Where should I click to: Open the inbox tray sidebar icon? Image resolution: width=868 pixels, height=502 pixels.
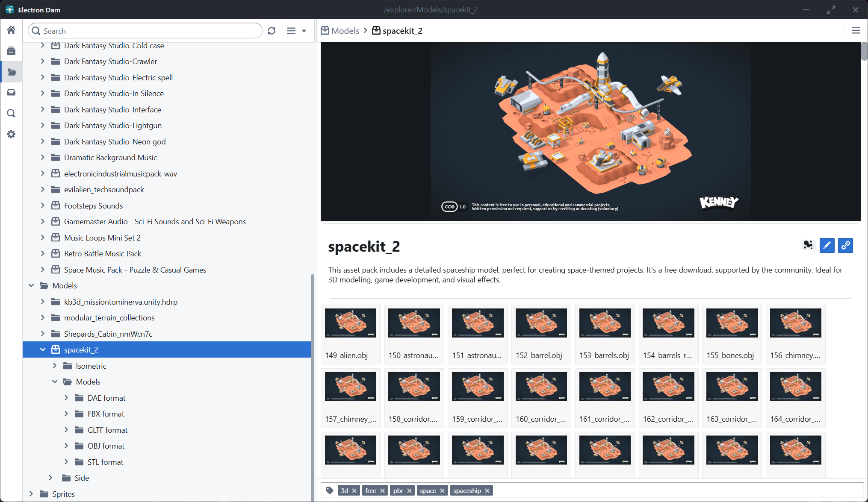(11, 92)
